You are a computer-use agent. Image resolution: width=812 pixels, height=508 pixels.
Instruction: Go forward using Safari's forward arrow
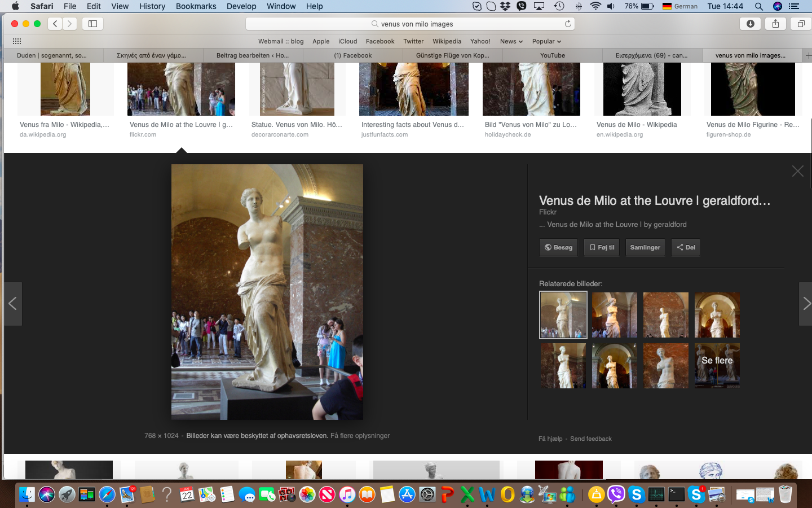pyautogui.click(x=69, y=24)
